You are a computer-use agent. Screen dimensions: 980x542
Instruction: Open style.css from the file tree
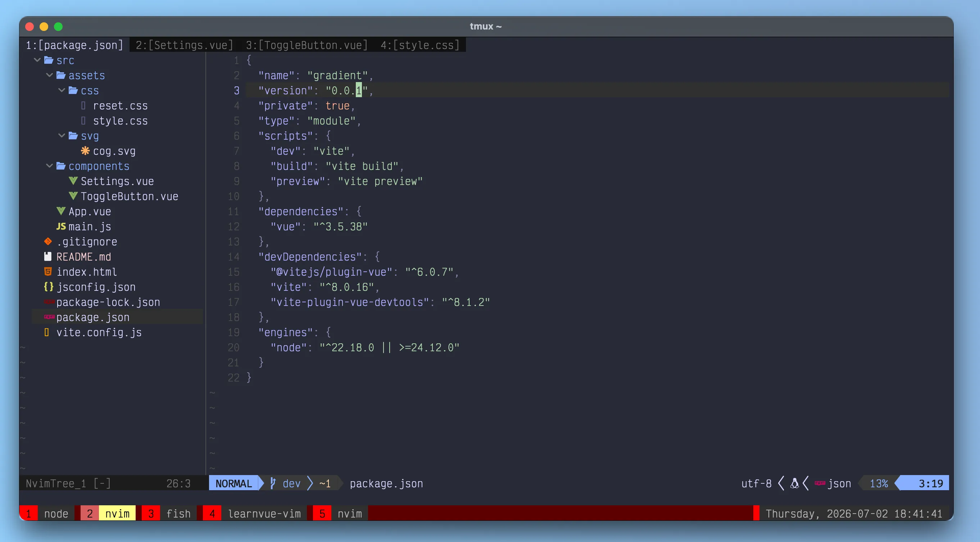(120, 121)
